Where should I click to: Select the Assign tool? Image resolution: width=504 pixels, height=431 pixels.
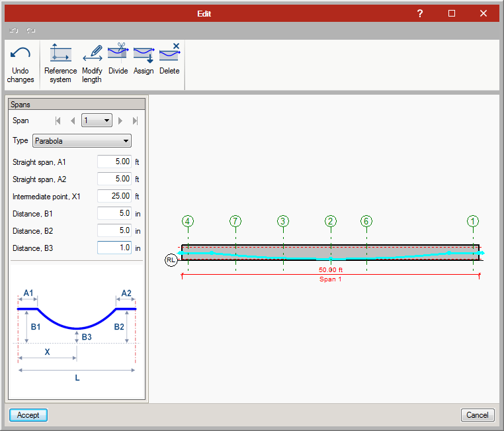pos(144,60)
